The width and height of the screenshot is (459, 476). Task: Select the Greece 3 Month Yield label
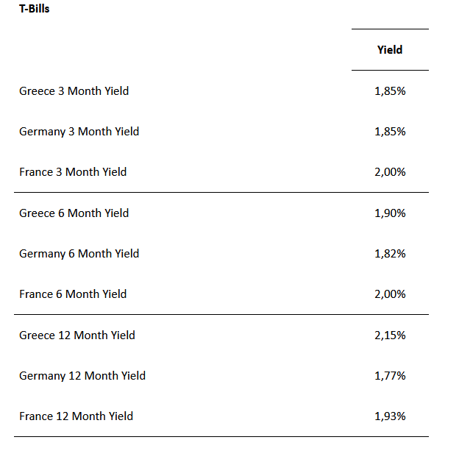click(74, 91)
